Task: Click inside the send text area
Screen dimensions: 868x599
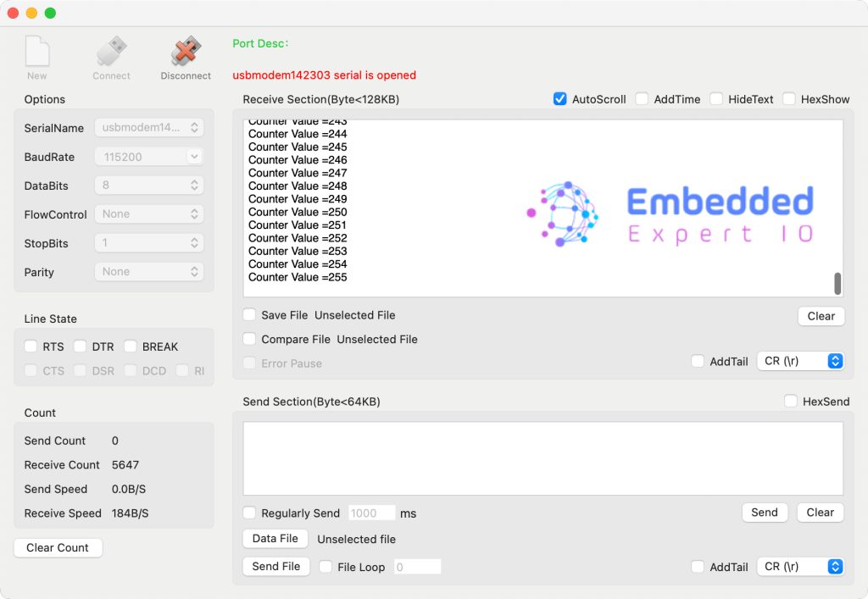Action: [542, 458]
